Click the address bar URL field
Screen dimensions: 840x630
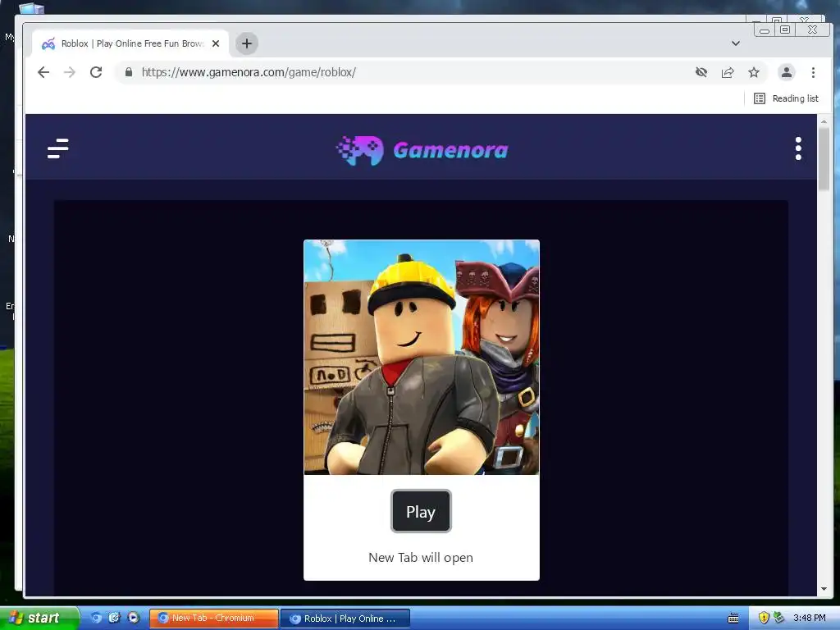(x=402, y=72)
